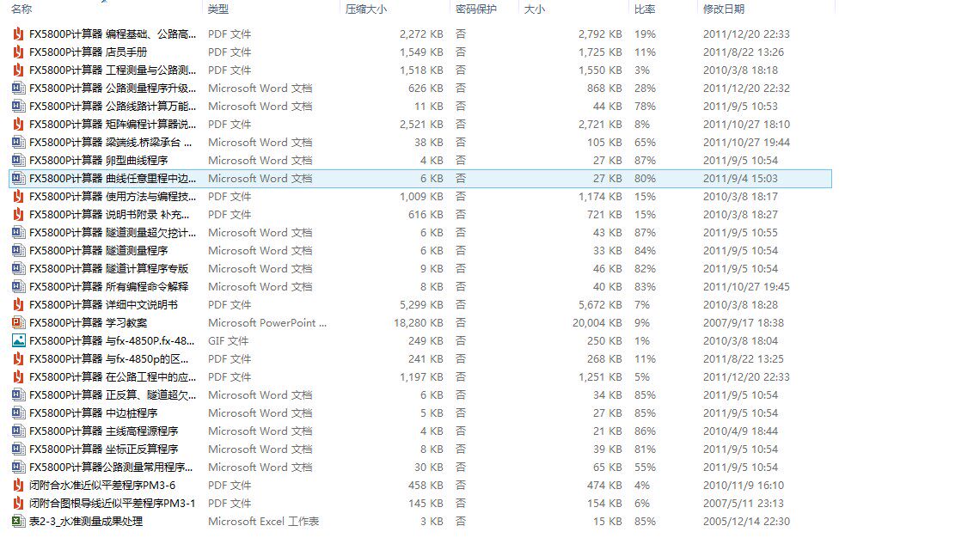Click the date 2011/10/27 18:10
Image resolution: width=980 pixels, height=538 pixels.
pos(746,125)
